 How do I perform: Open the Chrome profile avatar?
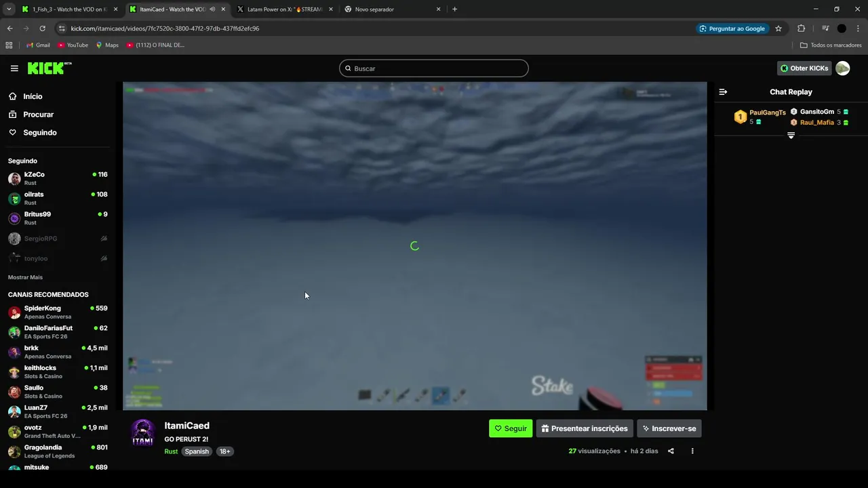842,28
